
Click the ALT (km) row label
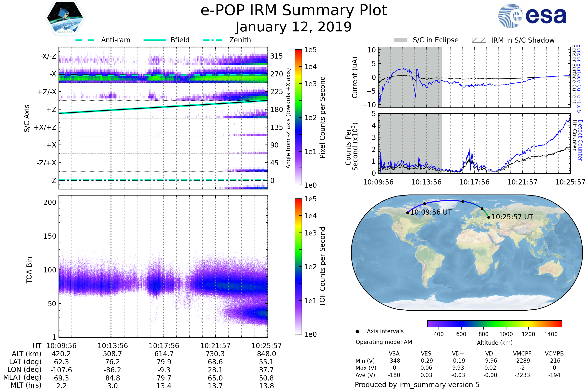[x=26, y=354]
